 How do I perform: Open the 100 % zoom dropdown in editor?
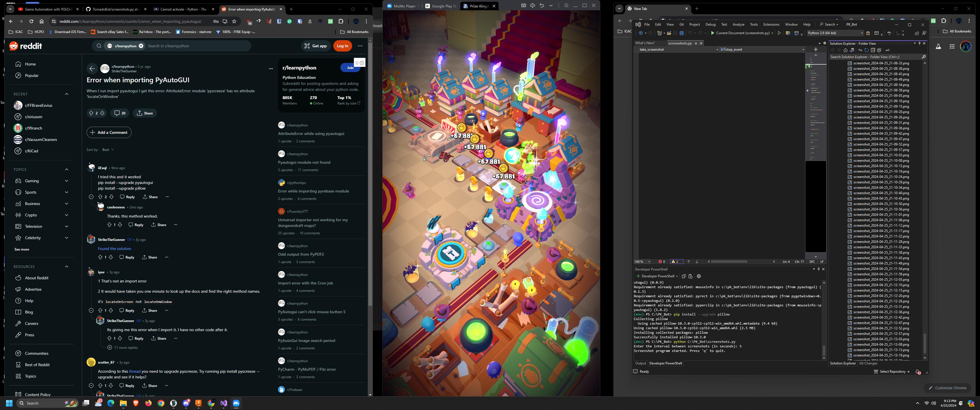point(642,262)
